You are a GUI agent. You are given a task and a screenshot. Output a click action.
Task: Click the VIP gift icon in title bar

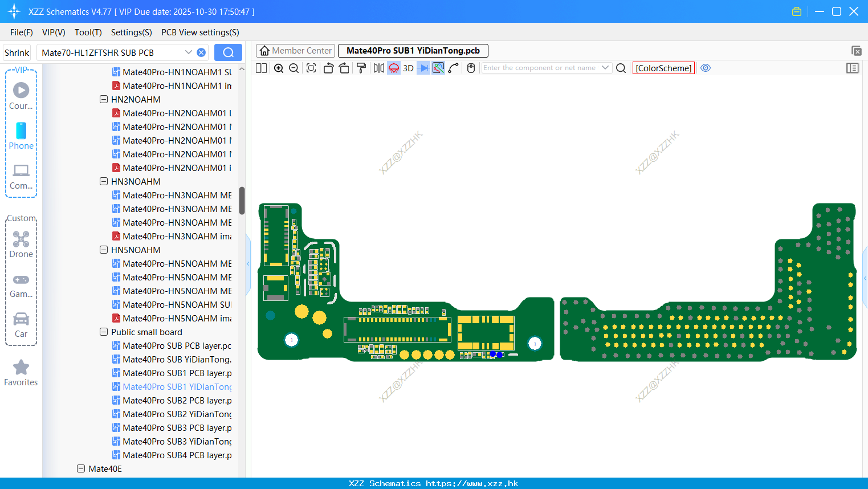pyautogui.click(x=797, y=11)
